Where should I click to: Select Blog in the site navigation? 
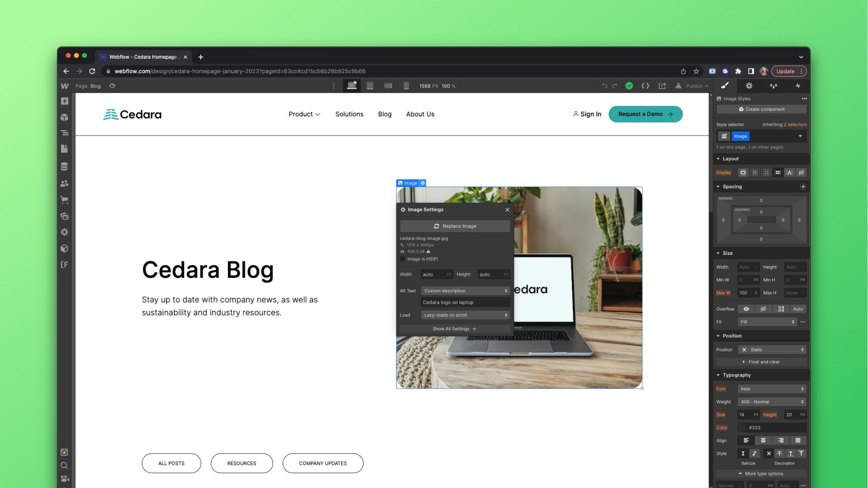[385, 114]
